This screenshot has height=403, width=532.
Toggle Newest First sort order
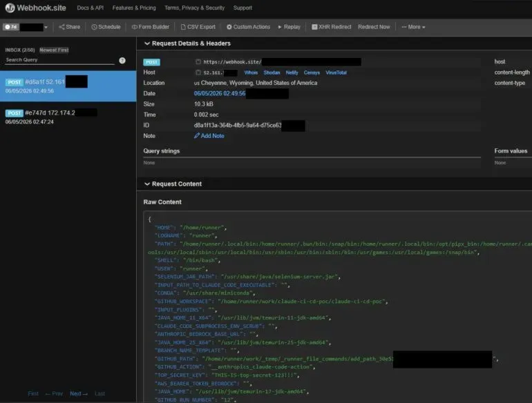click(54, 50)
